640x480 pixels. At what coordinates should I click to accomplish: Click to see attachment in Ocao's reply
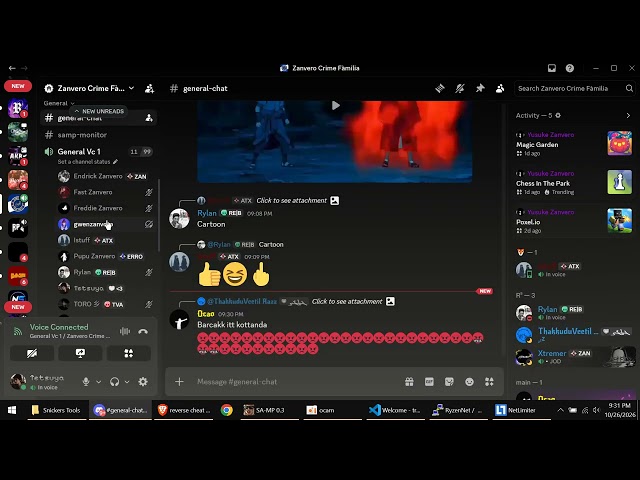click(347, 302)
